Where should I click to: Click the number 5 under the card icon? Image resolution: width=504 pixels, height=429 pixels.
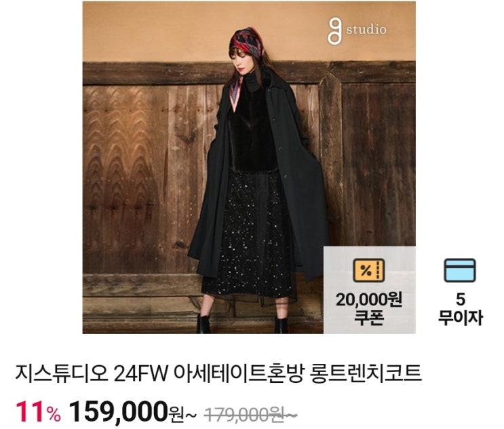click(461, 300)
